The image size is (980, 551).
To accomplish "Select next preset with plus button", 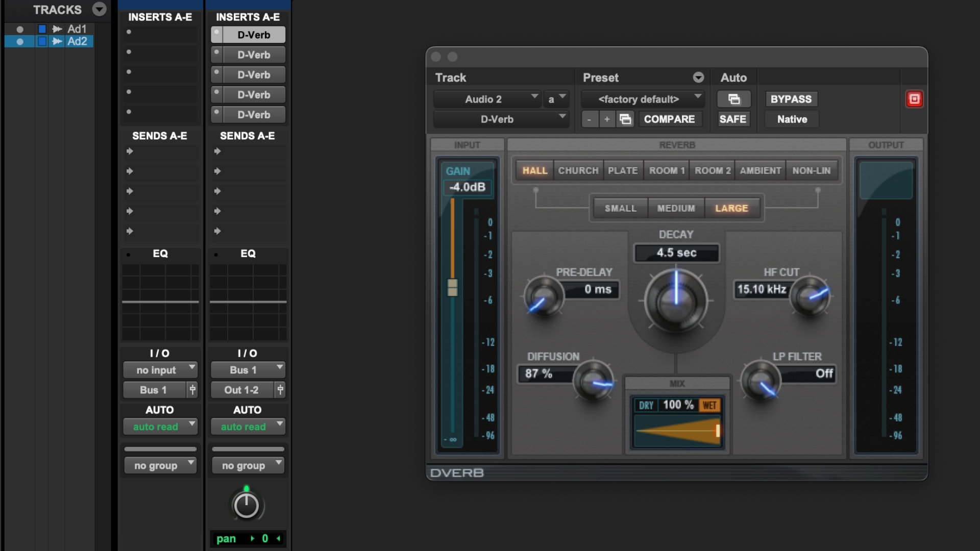I will (x=607, y=119).
